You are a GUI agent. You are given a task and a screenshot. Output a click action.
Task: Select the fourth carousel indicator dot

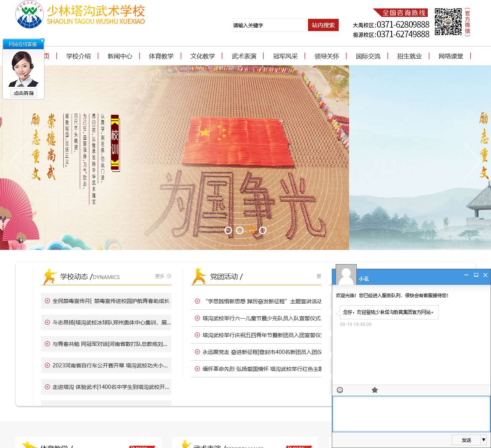coord(263,230)
